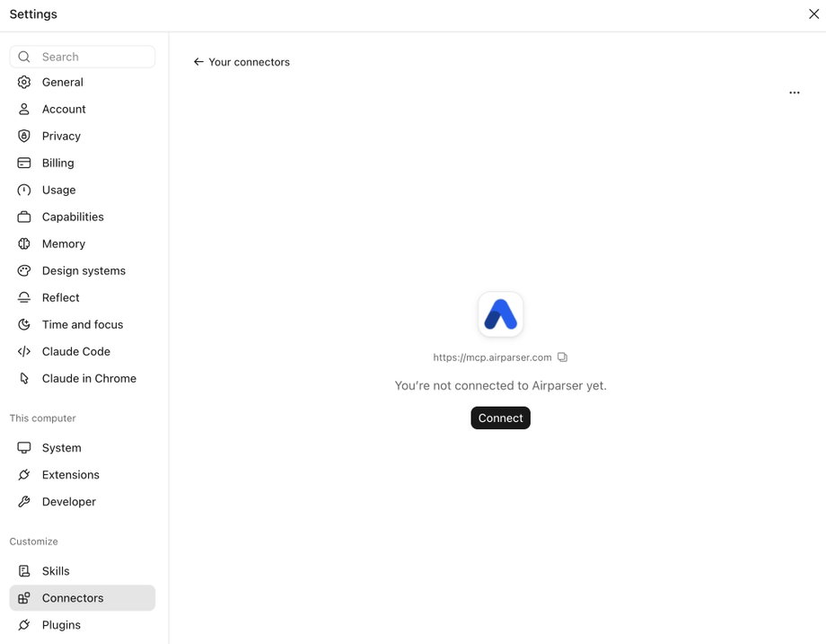Screen dimensions: 826x644
Task: Click the search magnifier icon
Action: tap(23, 57)
